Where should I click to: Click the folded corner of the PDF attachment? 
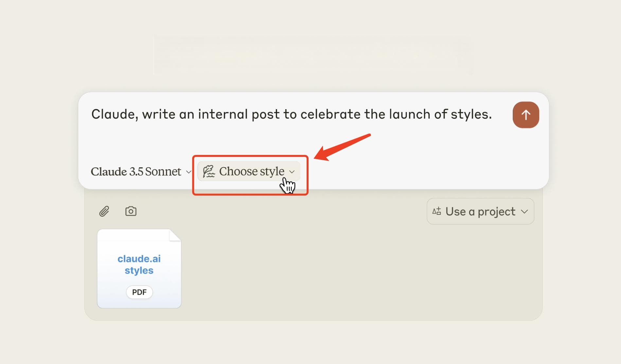(x=175, y=235)
